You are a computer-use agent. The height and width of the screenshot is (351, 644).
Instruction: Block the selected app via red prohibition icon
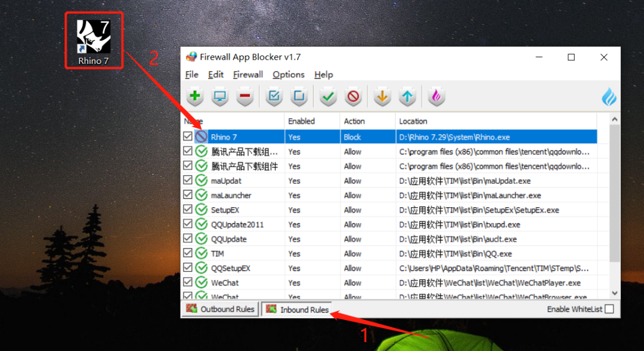[x=352, y=96]
